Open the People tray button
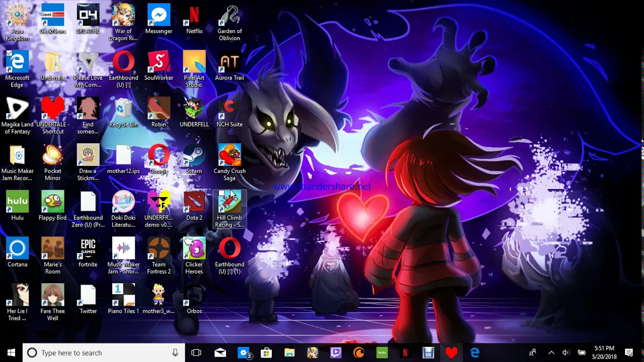Image resolution: width=644 pixels, height=362 pixels. (533, 353)
